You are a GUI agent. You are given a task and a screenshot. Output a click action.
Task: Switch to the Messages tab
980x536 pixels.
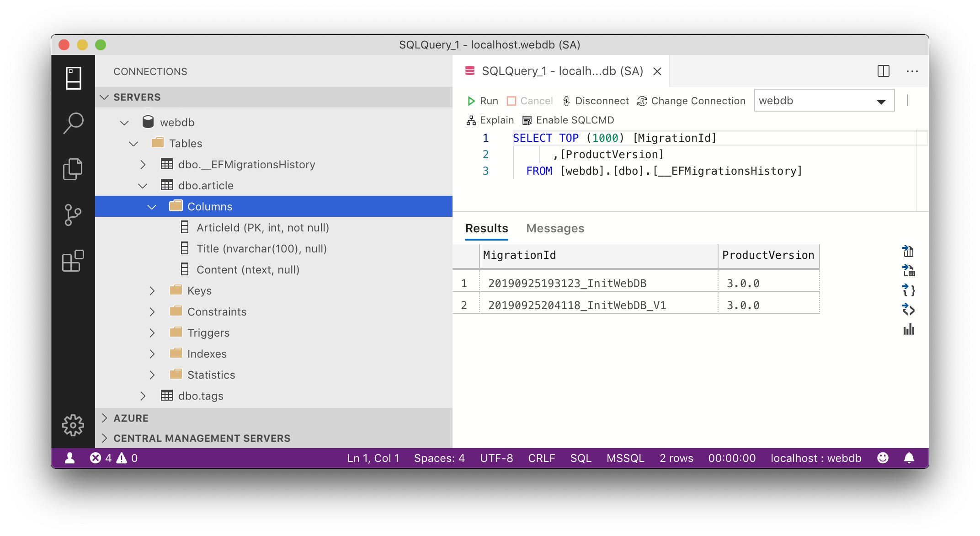[x=555, y=228]
